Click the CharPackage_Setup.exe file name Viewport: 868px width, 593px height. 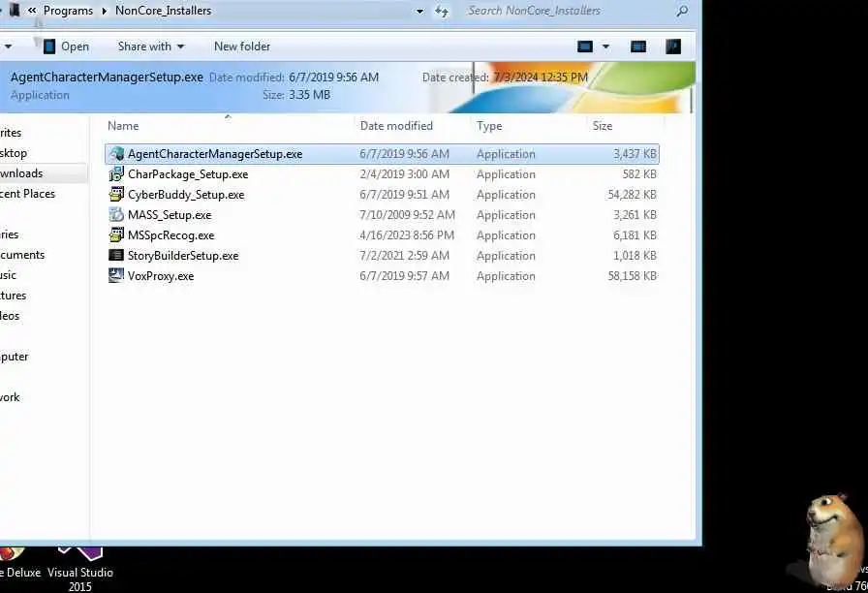pyautogui.click(x=188, y=174)
